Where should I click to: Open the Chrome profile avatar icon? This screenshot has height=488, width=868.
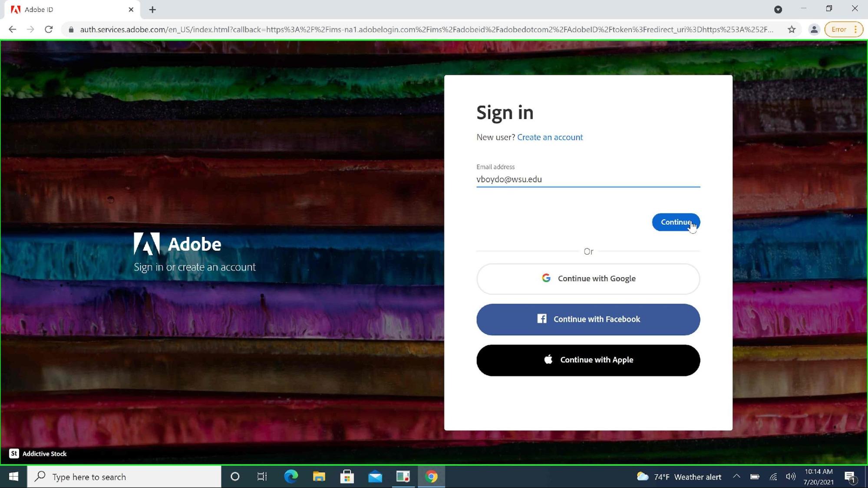[x=814, y=29]
